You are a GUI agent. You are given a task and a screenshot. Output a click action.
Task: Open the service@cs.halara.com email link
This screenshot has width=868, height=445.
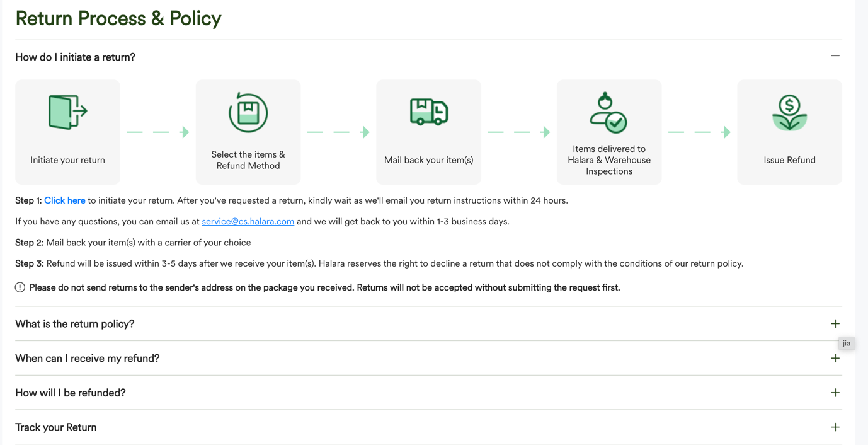[x=248, y=221]
